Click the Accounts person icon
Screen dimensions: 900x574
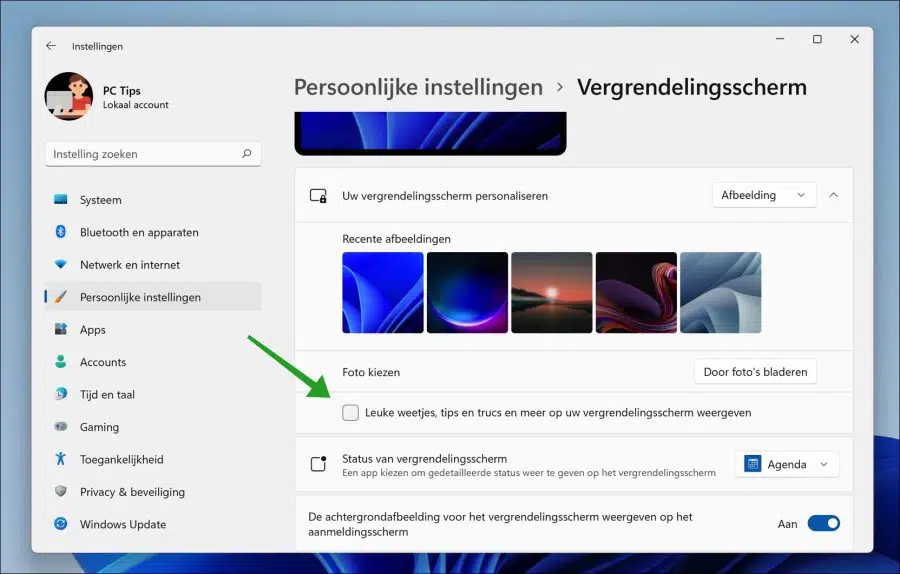click(x=61, y=362)
